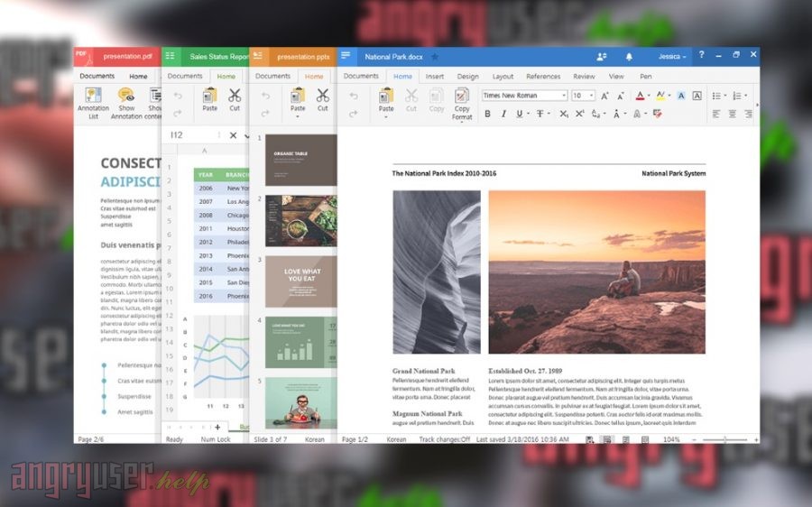
Task: Apply Bold formatting in the document ribbon
Action: pyautogui.click(x=487, y=114)
